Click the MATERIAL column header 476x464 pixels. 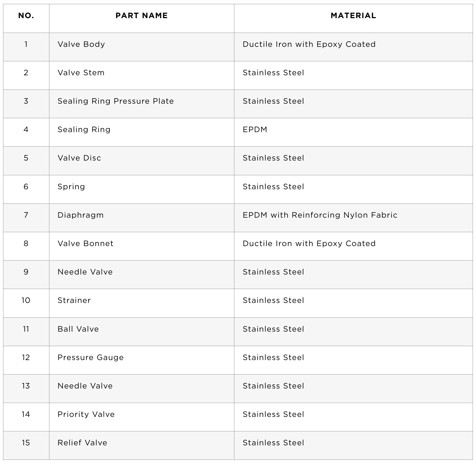[353, 16]
